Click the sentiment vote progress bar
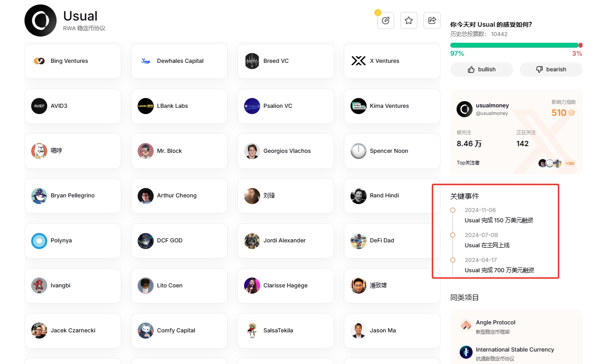Screen dimensions: 604x364 coord(514,45)
